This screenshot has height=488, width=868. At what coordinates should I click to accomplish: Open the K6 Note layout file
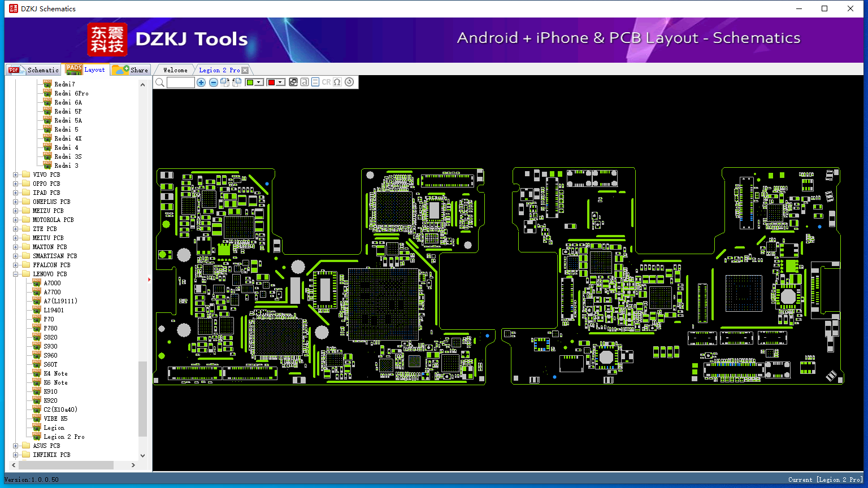(x=55, y=382)
